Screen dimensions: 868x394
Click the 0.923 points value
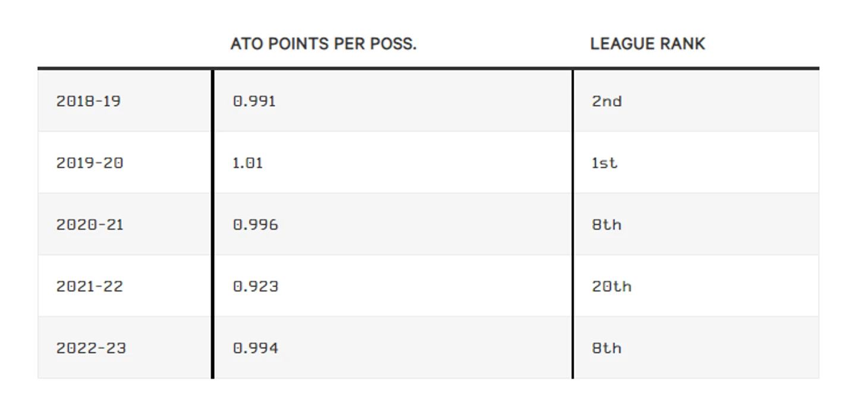click(255, 286)
